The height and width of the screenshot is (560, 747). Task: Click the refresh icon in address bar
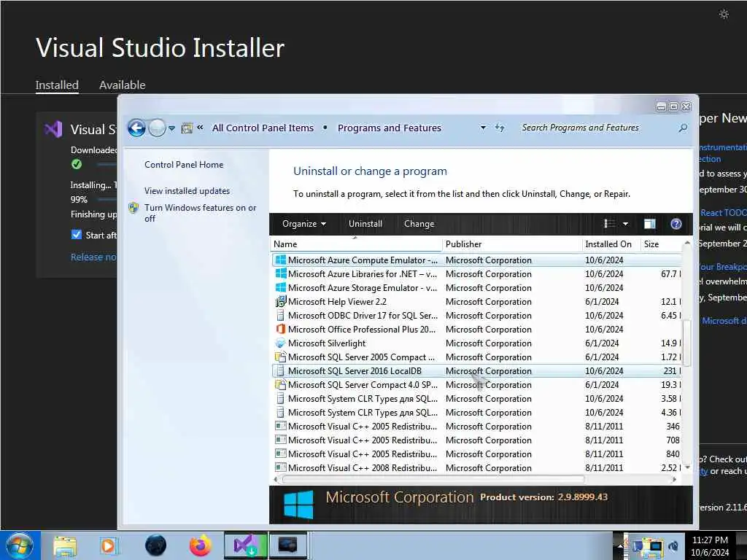(x=499, y=128)
